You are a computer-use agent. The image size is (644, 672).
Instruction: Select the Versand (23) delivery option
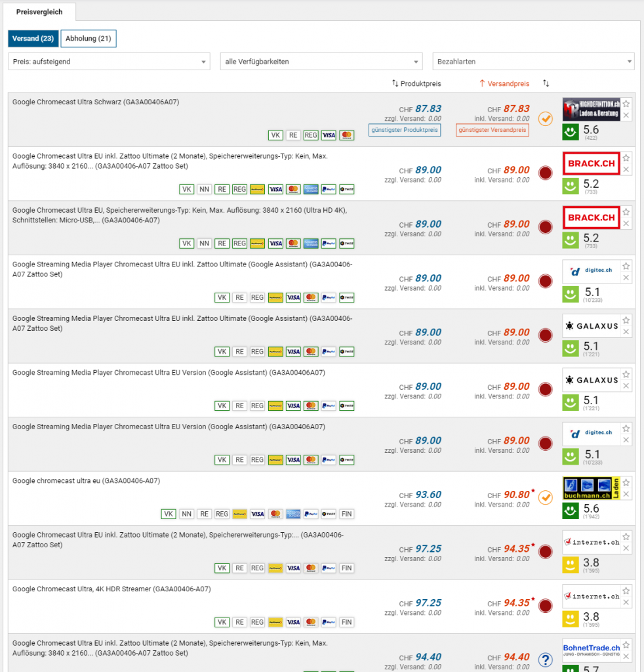[x=33, y=39]
